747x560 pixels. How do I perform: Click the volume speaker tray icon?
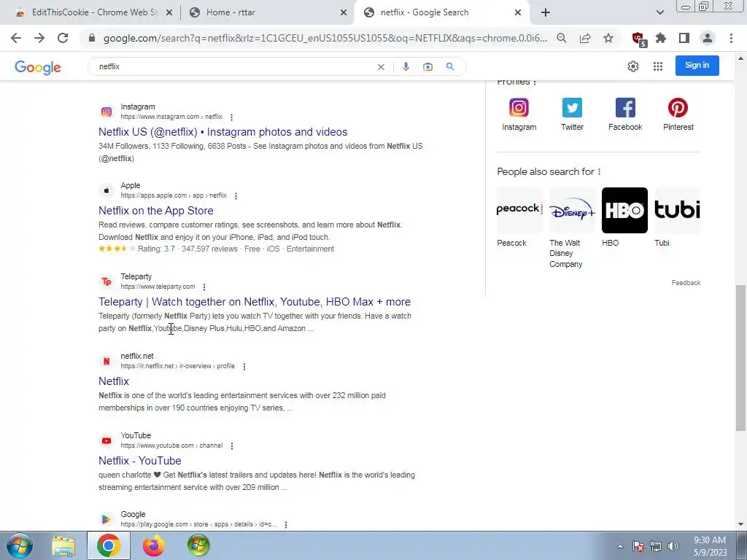point(673,546)
